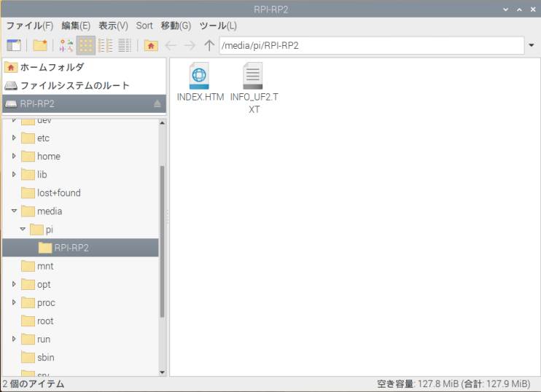Switch to detailed list view

[125, 45]
